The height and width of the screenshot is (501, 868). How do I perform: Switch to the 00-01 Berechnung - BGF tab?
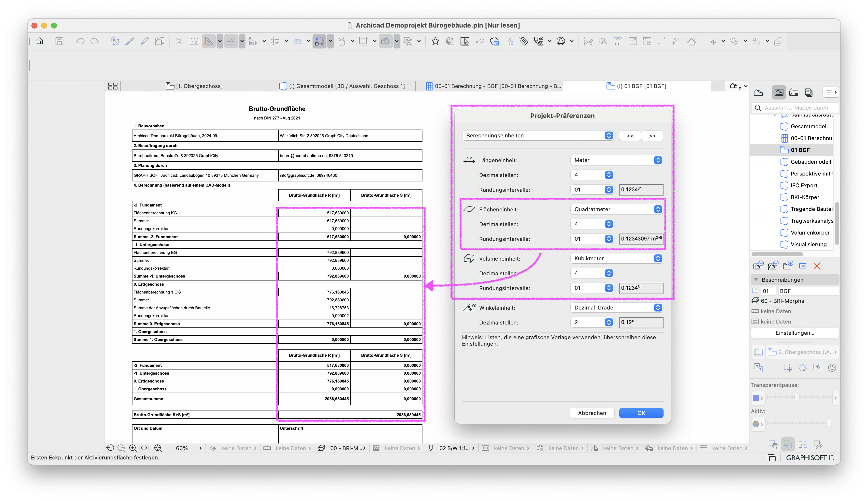pos(489,86)
